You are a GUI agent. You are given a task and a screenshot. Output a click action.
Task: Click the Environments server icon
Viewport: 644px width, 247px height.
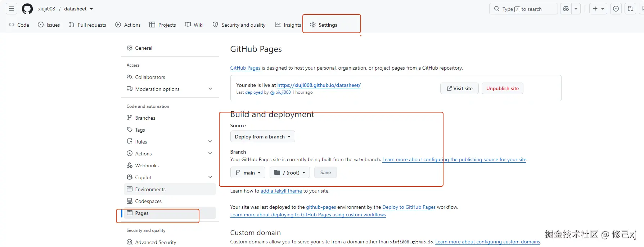click(x=130, y=189)
